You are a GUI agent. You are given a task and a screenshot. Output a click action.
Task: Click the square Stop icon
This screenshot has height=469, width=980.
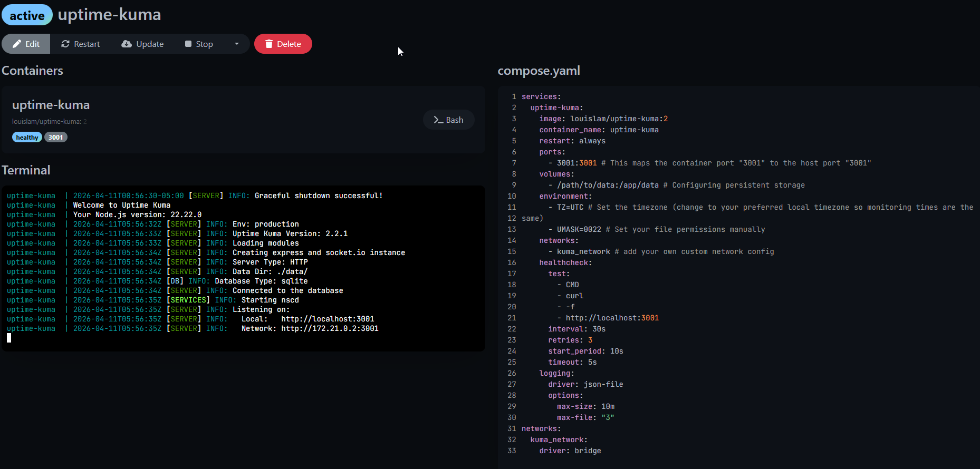pos(188,44)
